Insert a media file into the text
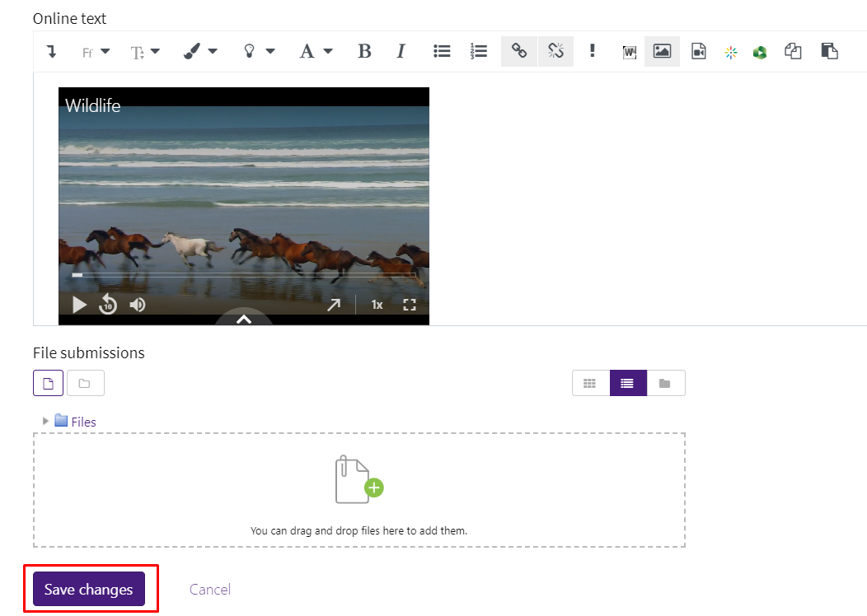The height and width of the screenshot is (616, 867). 698,51
